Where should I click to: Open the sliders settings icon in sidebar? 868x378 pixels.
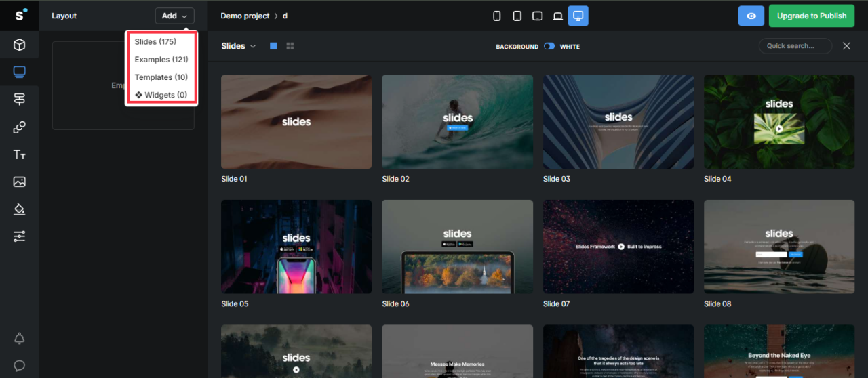pos(19,236)
